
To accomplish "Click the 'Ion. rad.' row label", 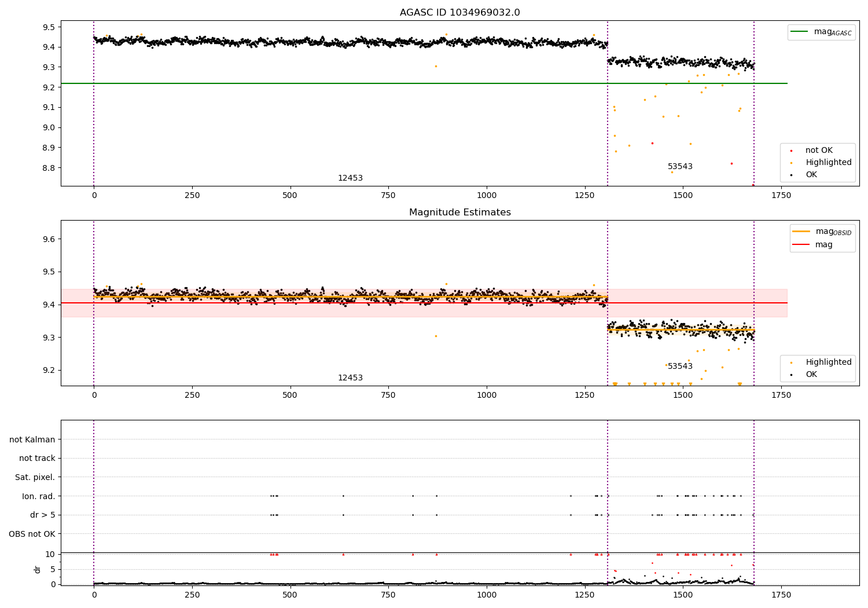I will click(39, 496).
